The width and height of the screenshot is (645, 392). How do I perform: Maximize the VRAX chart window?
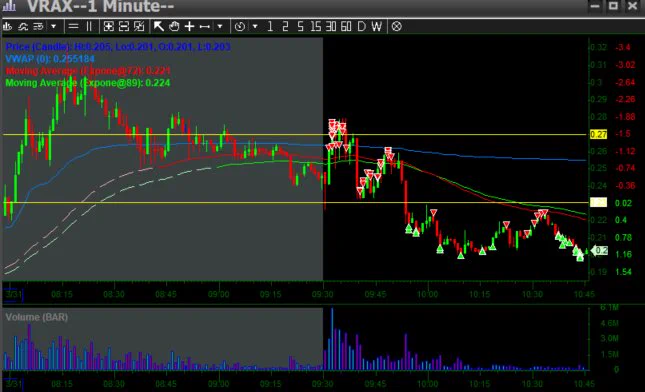pyautogui.click(x=613, y=6)
